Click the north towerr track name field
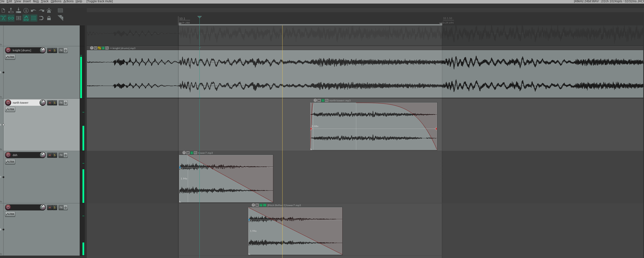Screen dimensions: 644x258 click(x=25, y=103)
